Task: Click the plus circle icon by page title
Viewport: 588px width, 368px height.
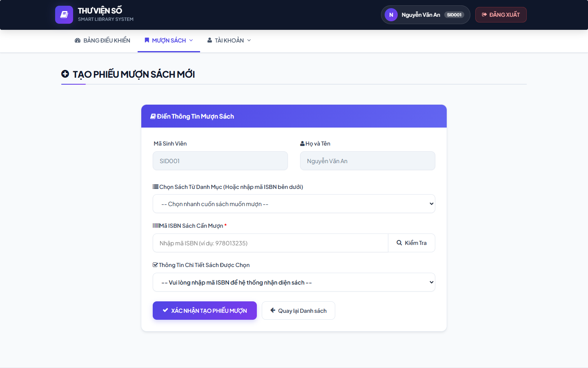Action: (65, 74)
